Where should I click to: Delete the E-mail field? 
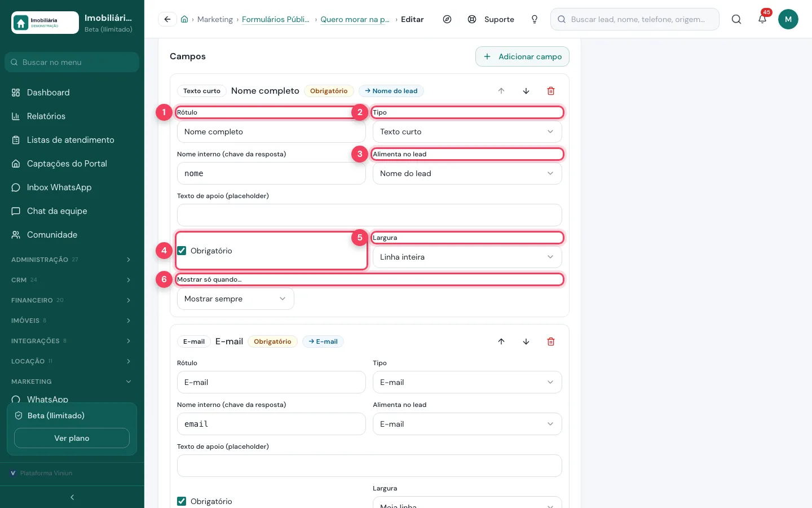tap(551, 341)
